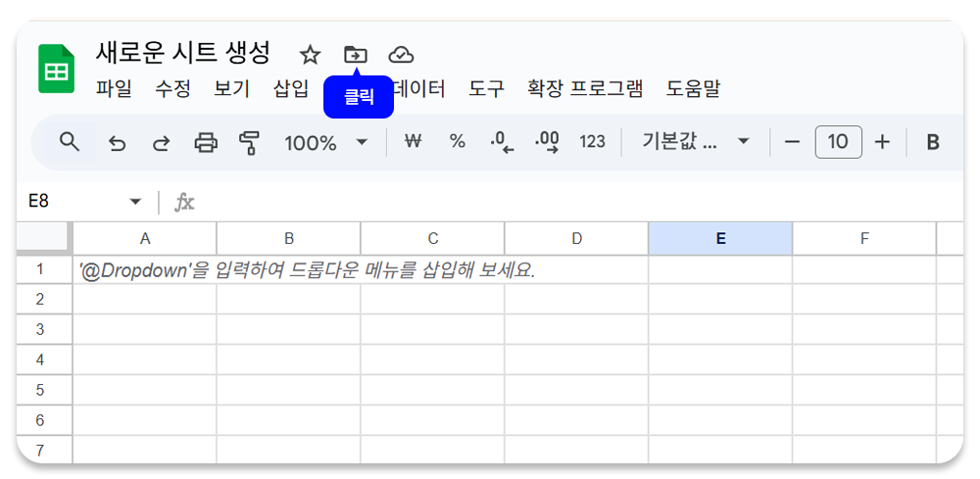The image size is (980, 479).
Task: Open the 보기 menu
Action: click(232, 89)
